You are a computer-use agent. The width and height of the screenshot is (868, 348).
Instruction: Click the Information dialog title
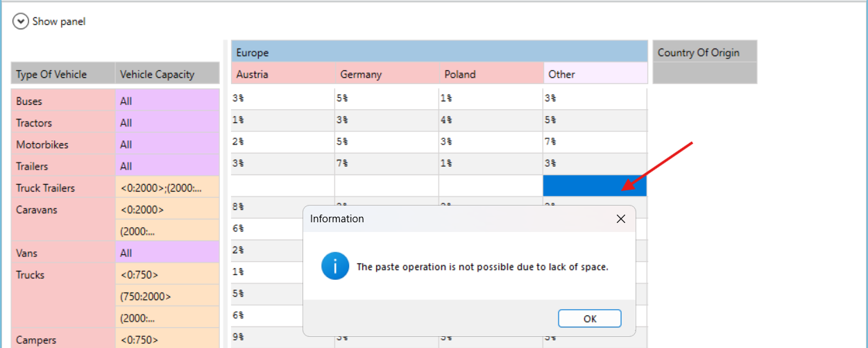coord(337,219)
